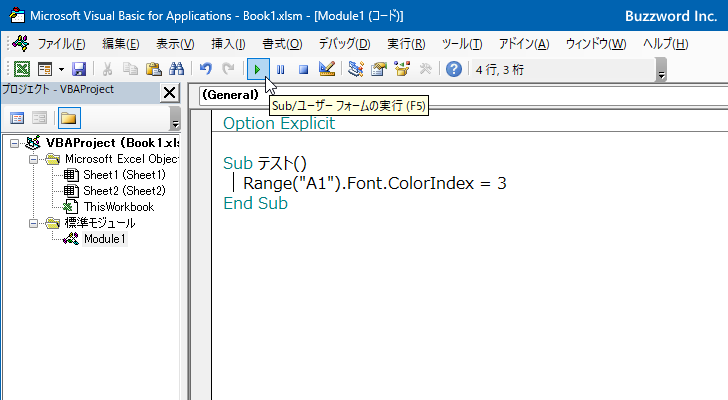Open the 書式(O) menu
This screenshot has width=728, height=400.
pos(282,44)
